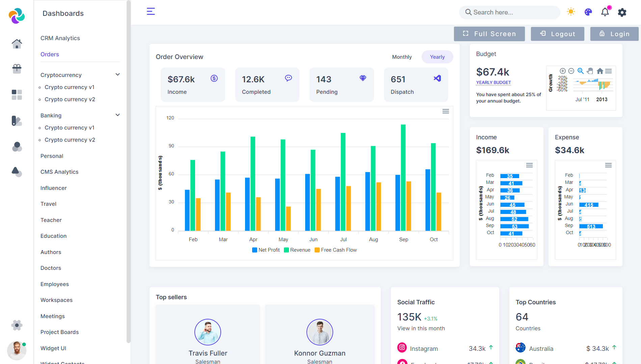Select Orders in the dashboards menu
641x364 pixels.
pos(50,54)
